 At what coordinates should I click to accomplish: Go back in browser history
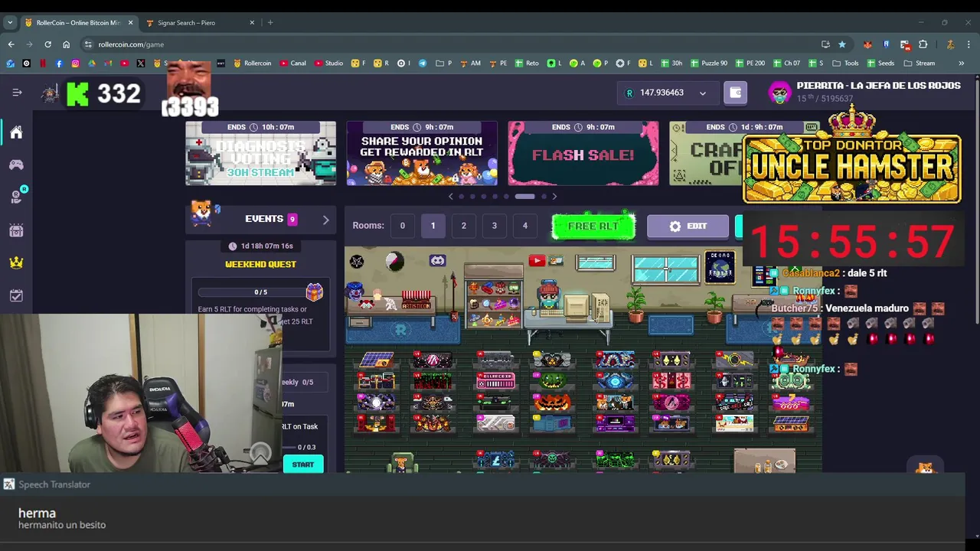[x=11, y=44]
